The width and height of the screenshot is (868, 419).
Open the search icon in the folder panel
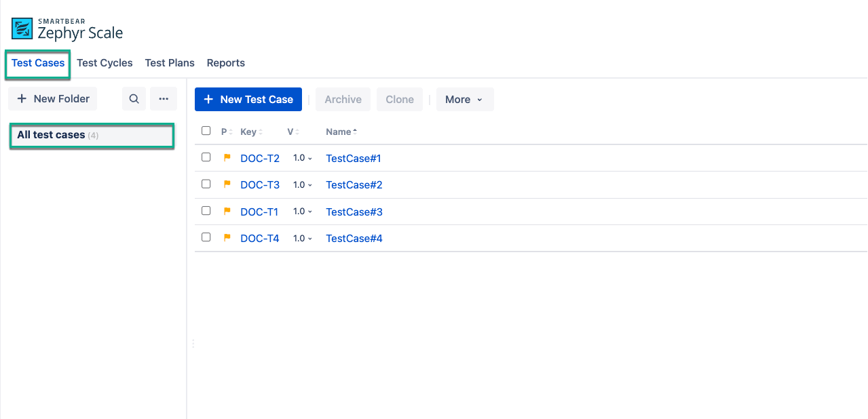coord(134,98)
